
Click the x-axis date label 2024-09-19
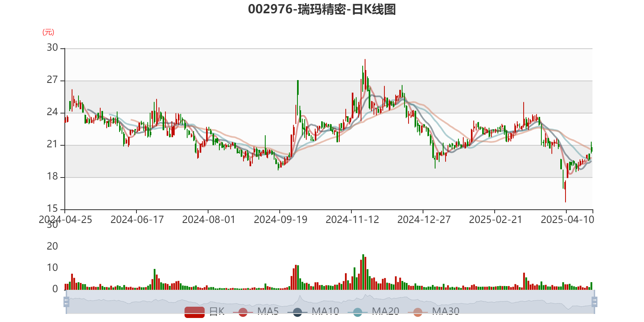coord(281,220)
